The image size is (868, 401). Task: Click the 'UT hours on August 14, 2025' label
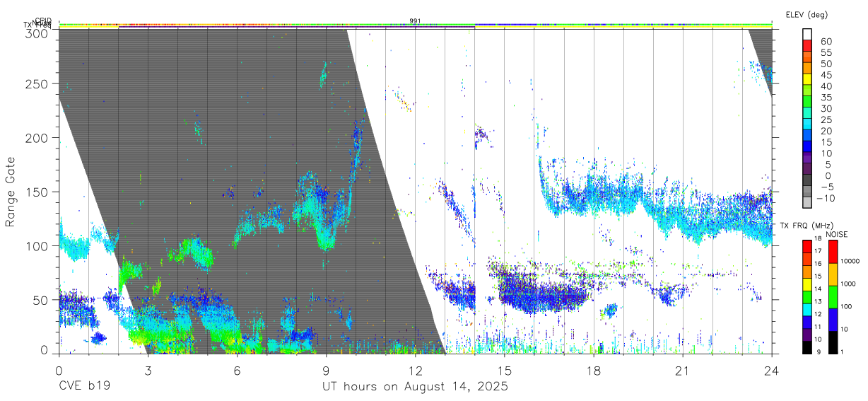(x=416, y=387)
